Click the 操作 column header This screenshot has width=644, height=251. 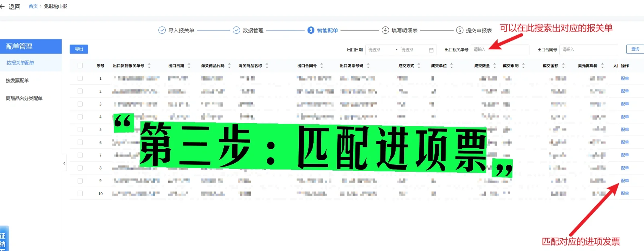click(x=625, y=66)
